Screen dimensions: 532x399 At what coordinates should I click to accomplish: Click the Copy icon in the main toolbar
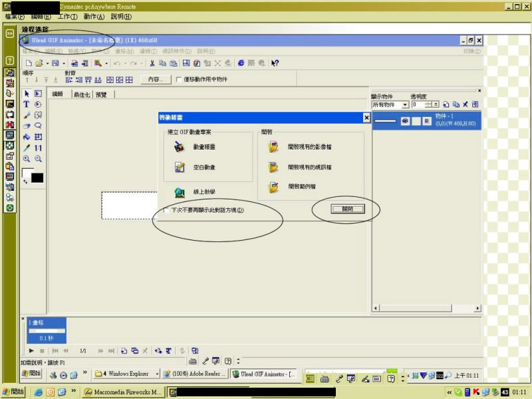click(x=163, y=63)
